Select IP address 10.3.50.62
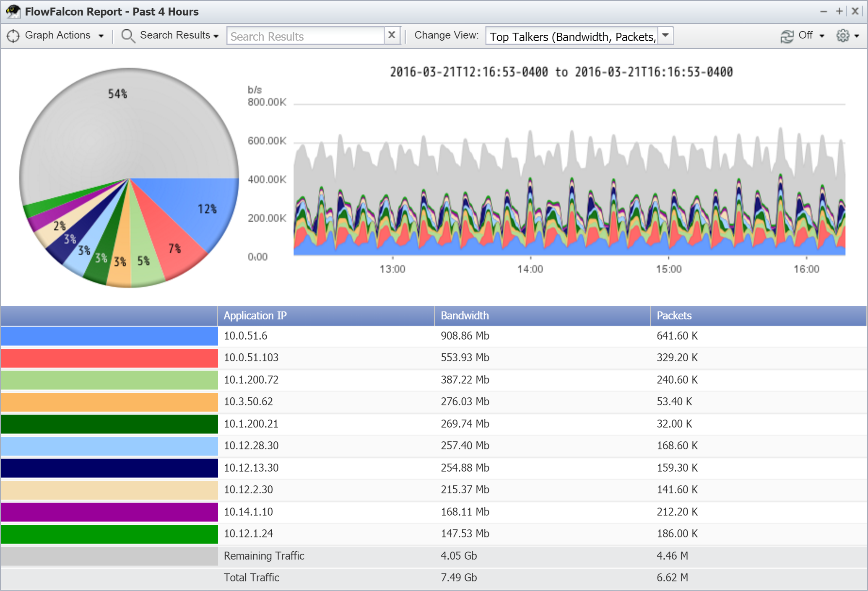Screen dimensions: 868x591 click(248, 402)
